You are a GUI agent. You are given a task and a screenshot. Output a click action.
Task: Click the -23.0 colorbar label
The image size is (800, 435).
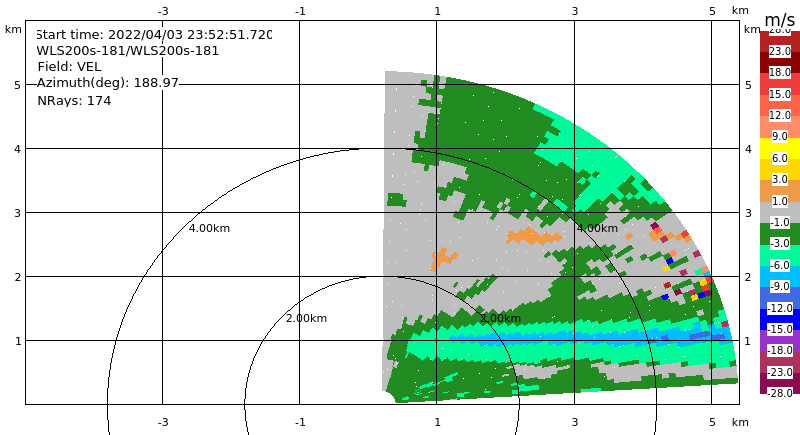click(x=780, y=372)
